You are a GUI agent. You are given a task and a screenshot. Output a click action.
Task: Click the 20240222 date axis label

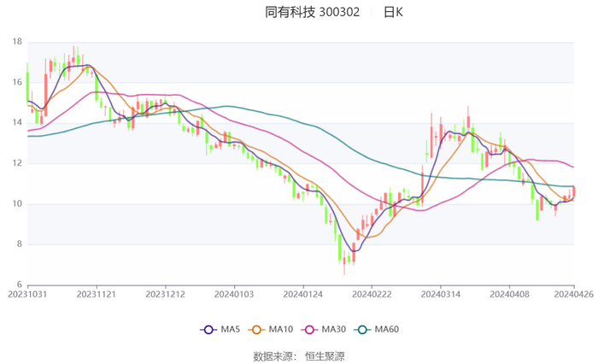pos(369,295)
